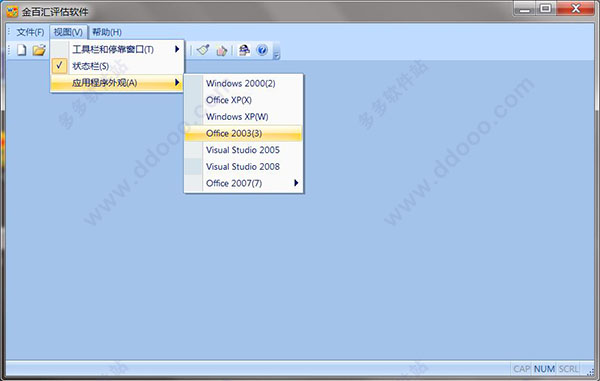Select the 应用程序外观(A) menu entry

[117, 83]
